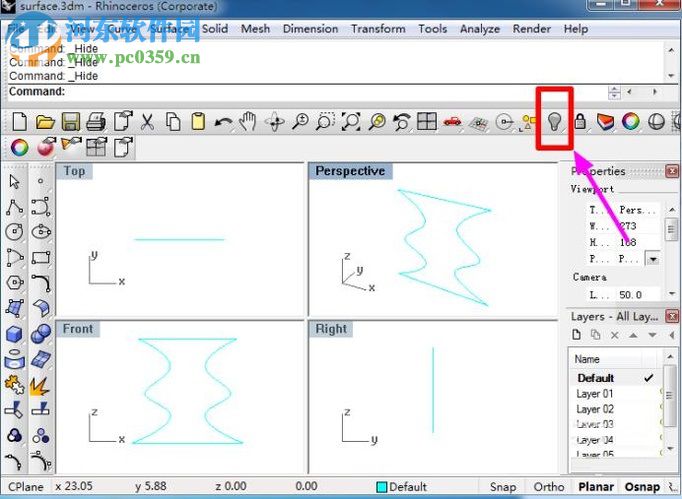This screenshot has width=682, height=499.
Task: Toggle four viewport layout icon
Action: (427, 121)
